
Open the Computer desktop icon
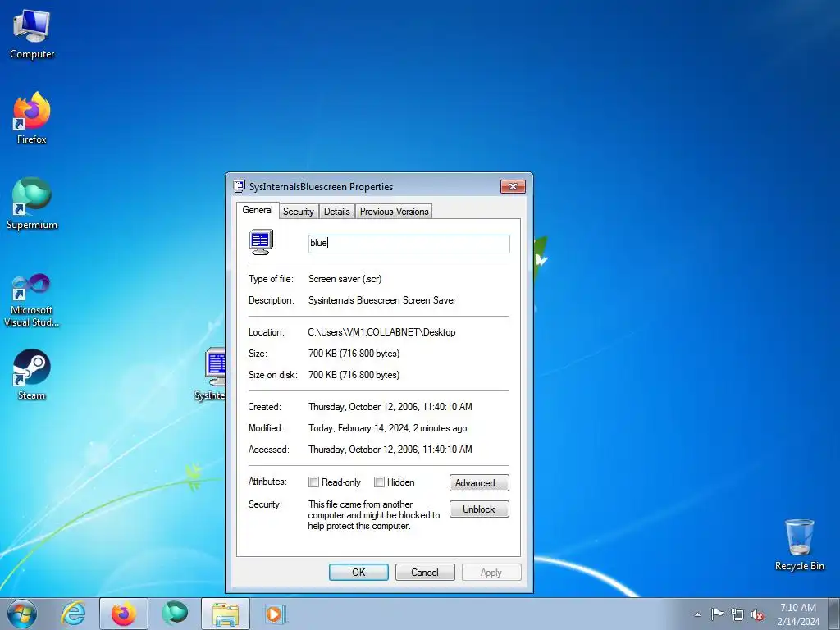(x=32, y=34)
